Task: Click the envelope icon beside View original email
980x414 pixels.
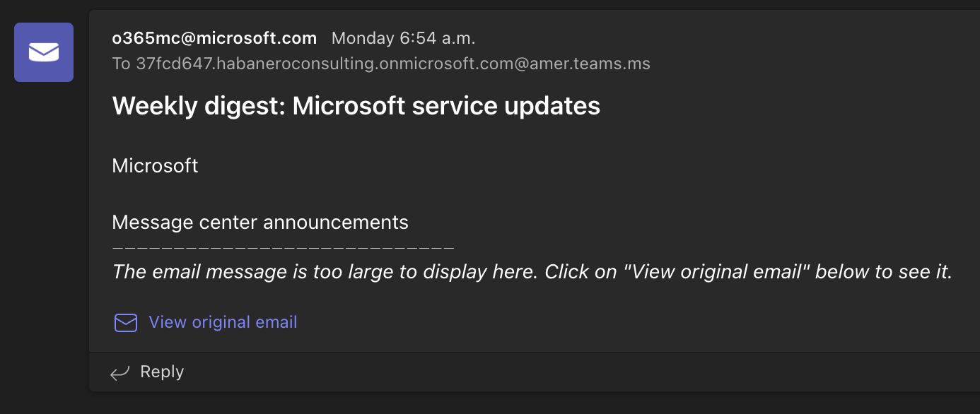Action: (x=126, y=323)
